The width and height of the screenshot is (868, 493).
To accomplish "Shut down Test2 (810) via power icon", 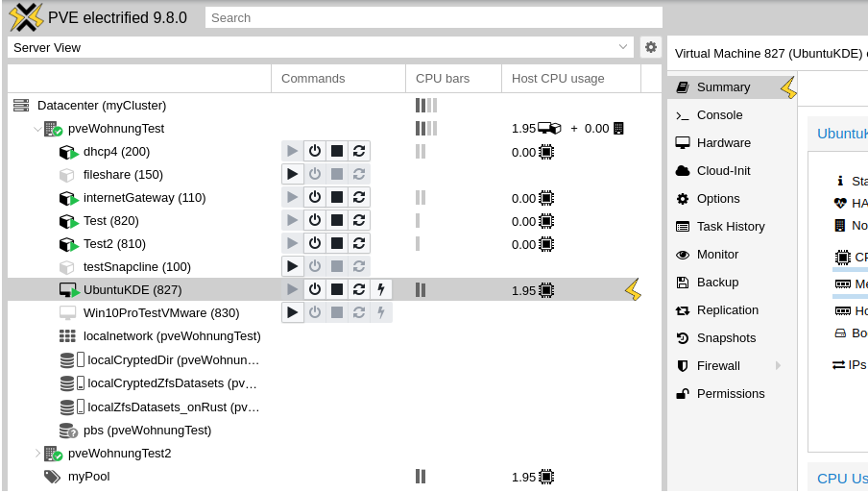I will (314, 244).
